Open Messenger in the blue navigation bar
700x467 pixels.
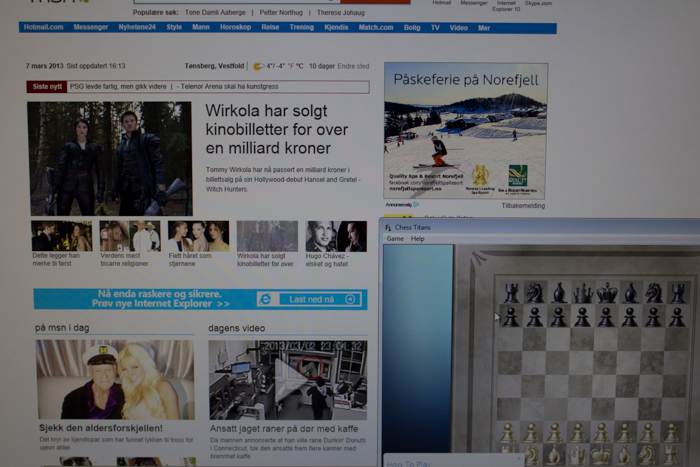(91, 27)
